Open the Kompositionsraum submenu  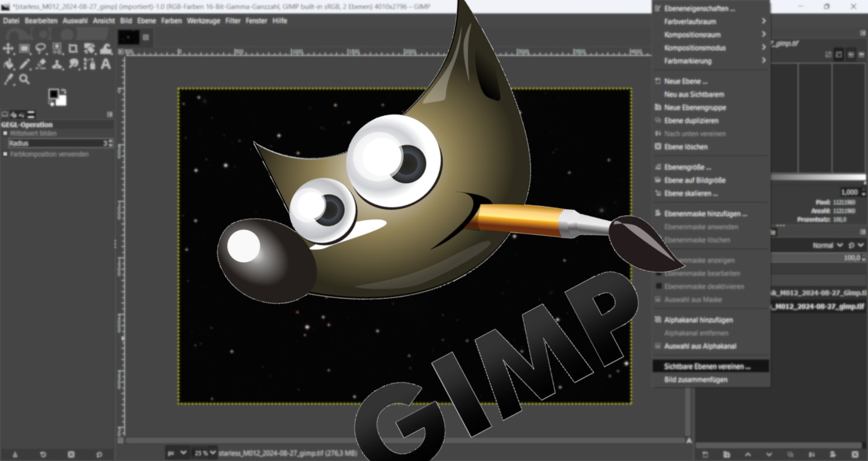[x=711, y=34]
